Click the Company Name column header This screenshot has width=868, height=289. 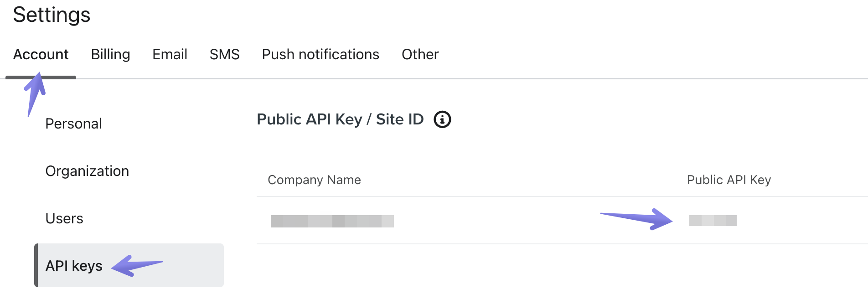pos(314,180)
